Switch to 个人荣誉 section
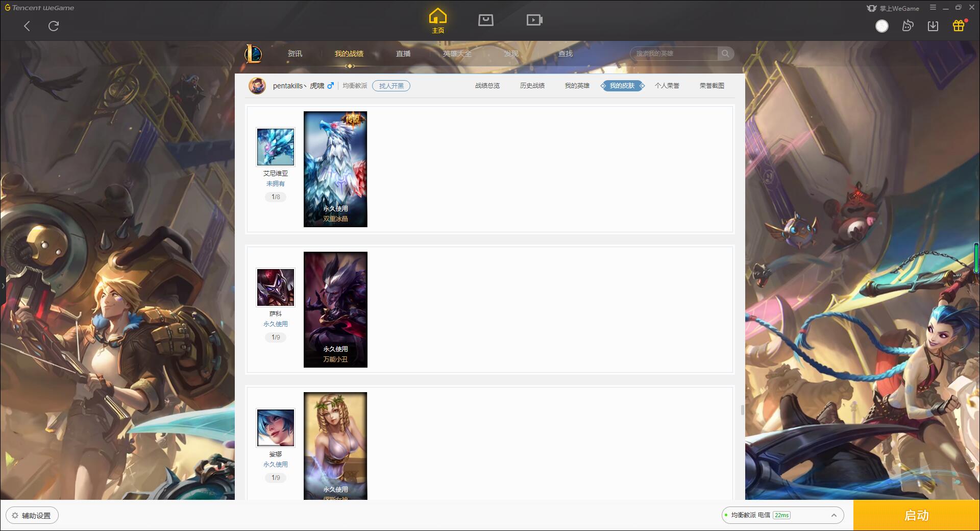The width and height of the screenshot is (980, 531). click(x=667, y=86)
